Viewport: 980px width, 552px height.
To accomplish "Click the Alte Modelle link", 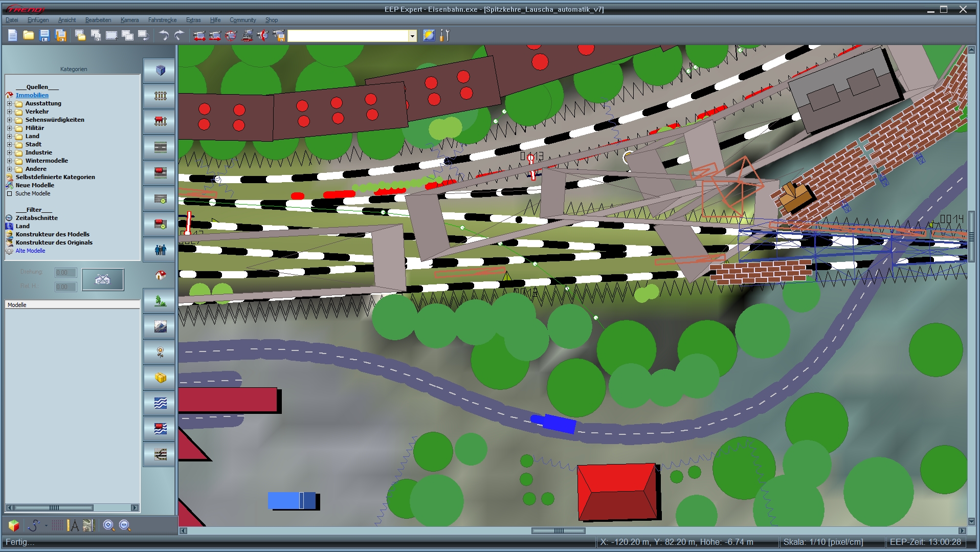I will click(30, 251).
